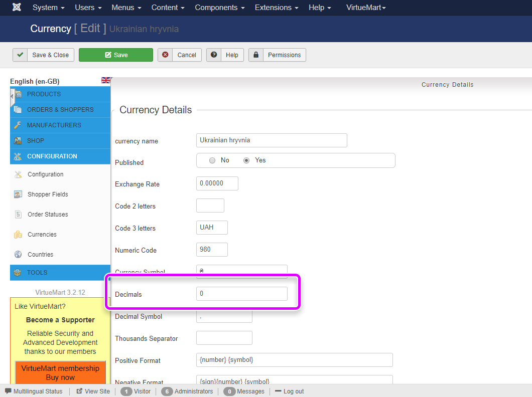Open the Menus dropdown menu

click(x=126, y=8)
